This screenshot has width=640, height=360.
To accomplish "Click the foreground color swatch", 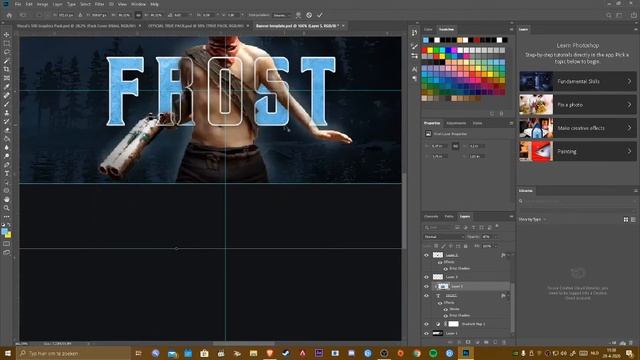I will coord(4,232).
